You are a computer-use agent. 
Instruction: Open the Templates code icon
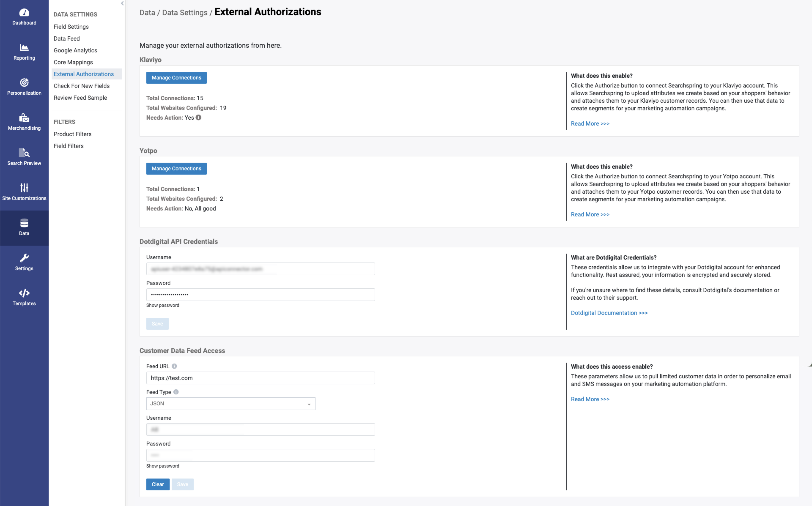[x=24, y=293]
